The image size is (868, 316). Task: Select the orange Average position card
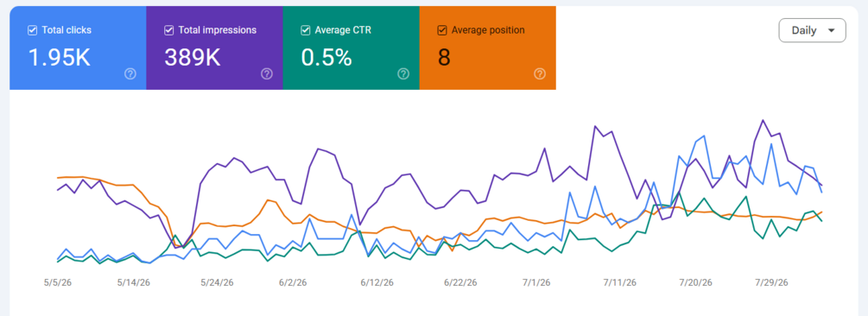coord(488,47)
